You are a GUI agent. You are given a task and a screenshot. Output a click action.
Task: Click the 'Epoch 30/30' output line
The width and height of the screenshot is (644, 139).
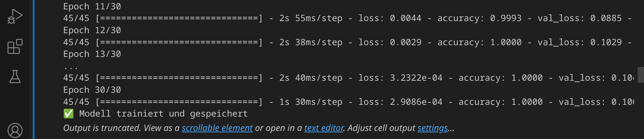point(92,90)
